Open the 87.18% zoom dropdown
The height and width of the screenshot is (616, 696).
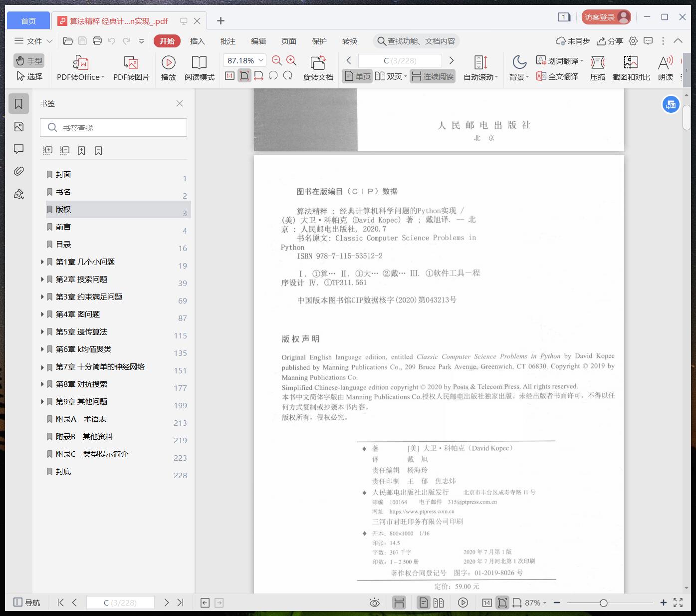coord(261,60)
